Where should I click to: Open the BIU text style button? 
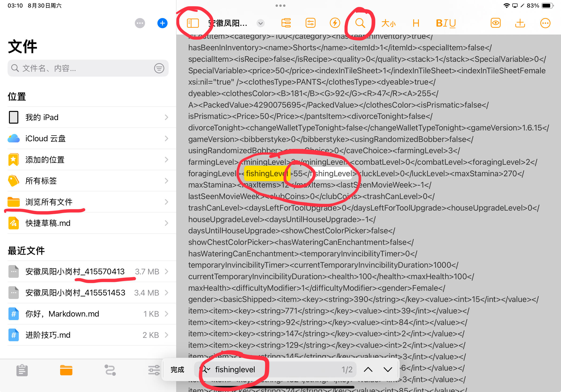(x=446, y=23)
